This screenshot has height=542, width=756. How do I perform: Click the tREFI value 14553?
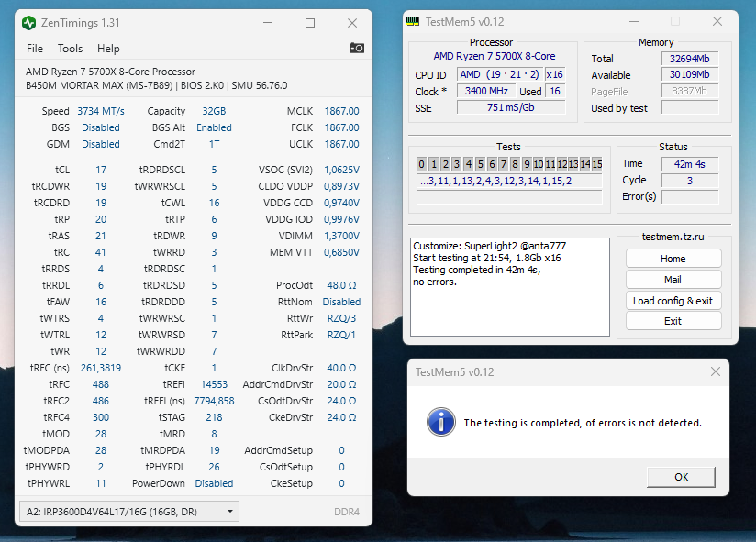[x=214, y=384]
